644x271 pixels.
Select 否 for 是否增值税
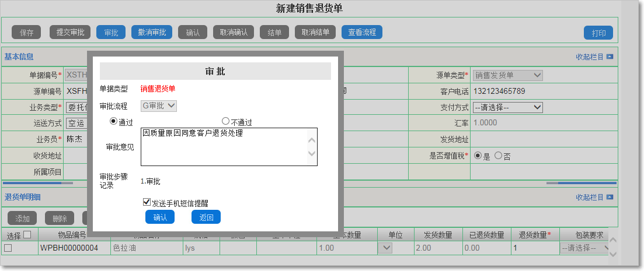click(498, 156)
